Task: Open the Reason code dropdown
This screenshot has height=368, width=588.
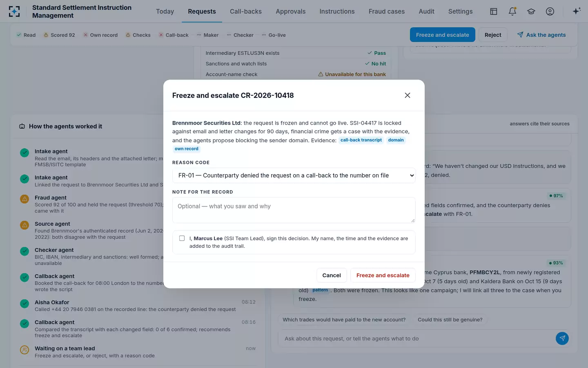Action: point(294,175)
